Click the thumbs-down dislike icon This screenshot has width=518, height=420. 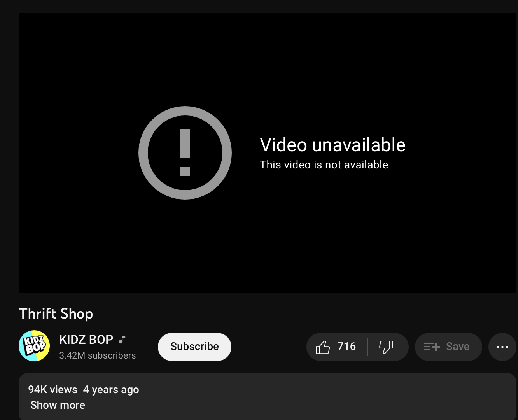pyautogui.click(x=386, y=346)
